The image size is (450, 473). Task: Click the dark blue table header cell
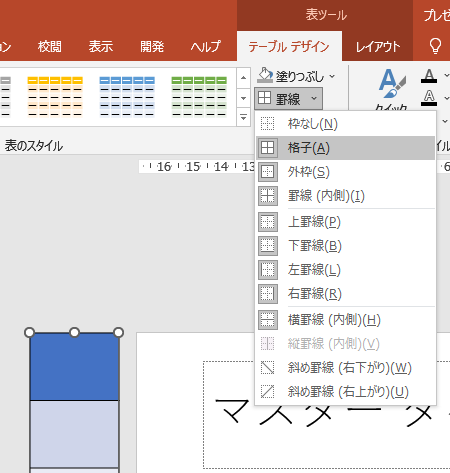point(74,367)
